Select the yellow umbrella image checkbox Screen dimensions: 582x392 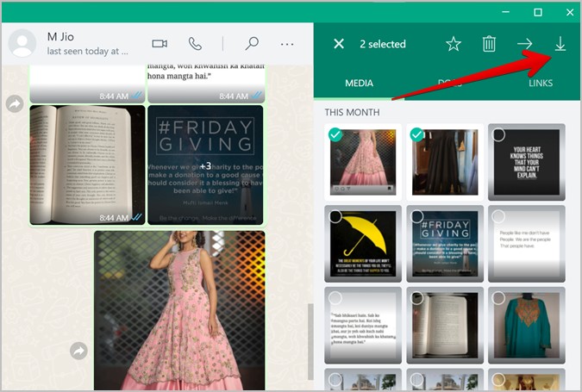(x=335, y=216)
